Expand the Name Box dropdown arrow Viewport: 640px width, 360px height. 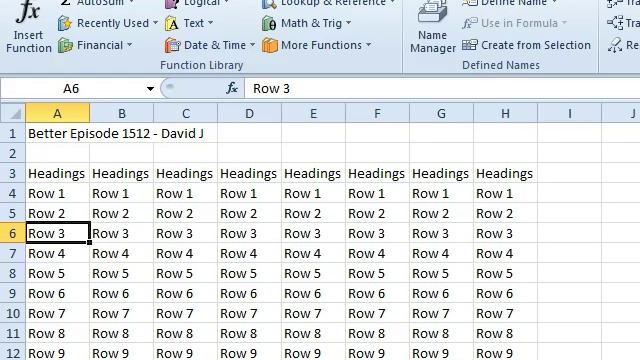tap(150, 89)
